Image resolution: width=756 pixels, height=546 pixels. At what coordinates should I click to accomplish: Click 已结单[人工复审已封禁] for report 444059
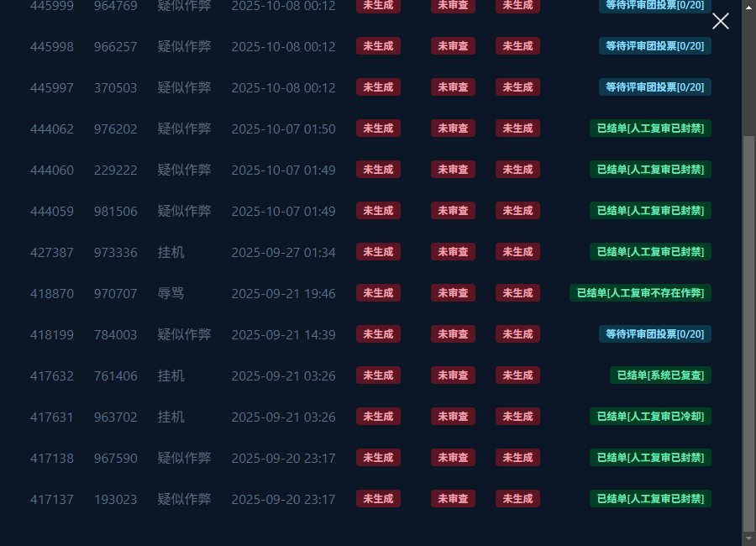click(x=650, y=211)
